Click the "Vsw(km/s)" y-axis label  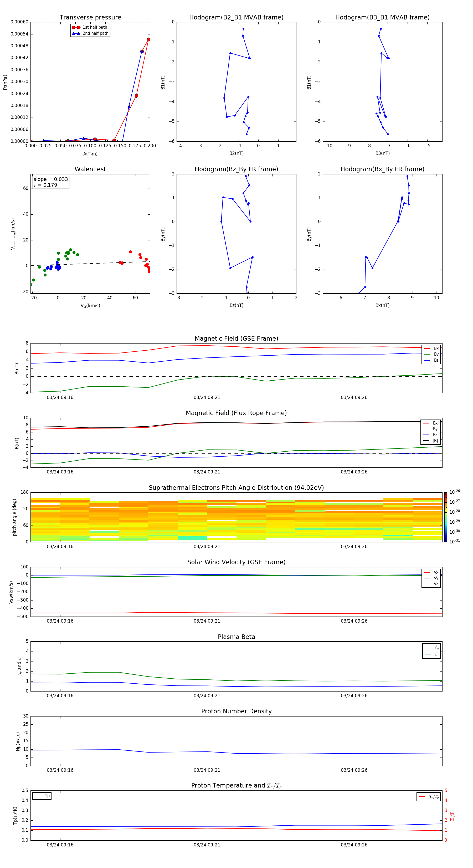point(11,592)
